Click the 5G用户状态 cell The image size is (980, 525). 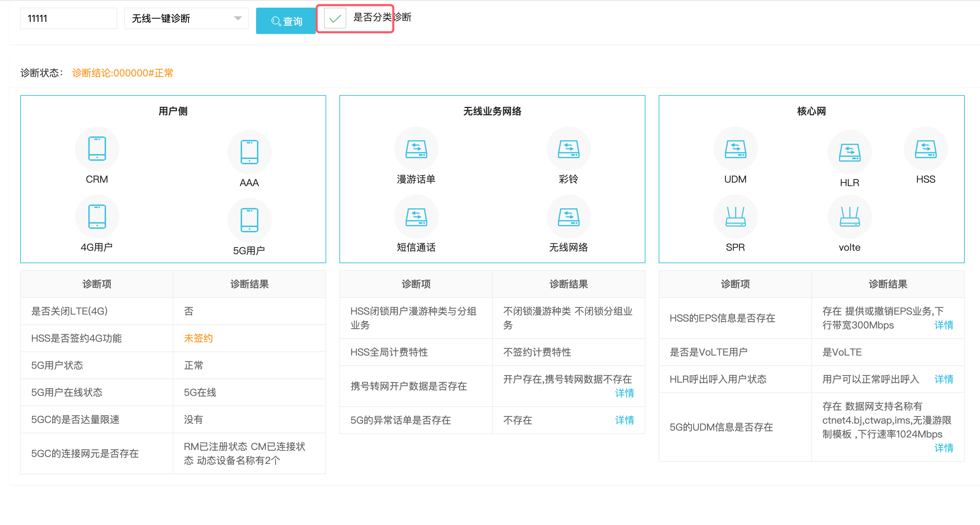point(96,365)
